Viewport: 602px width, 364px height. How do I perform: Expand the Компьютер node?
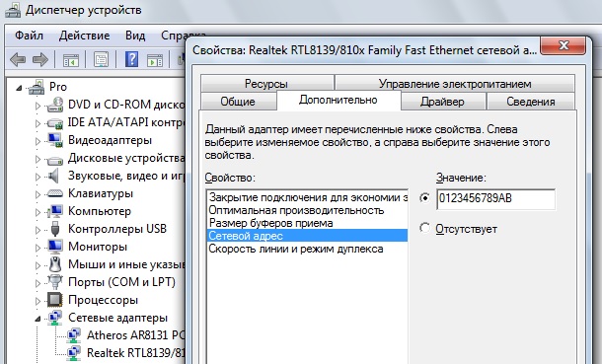pyautogui.click(x=38, y=212)
